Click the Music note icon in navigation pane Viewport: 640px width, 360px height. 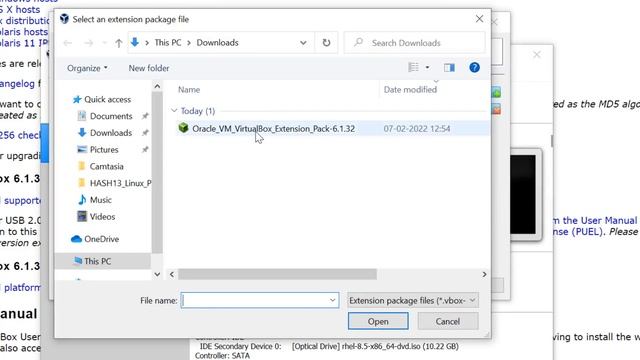(82, 200)
